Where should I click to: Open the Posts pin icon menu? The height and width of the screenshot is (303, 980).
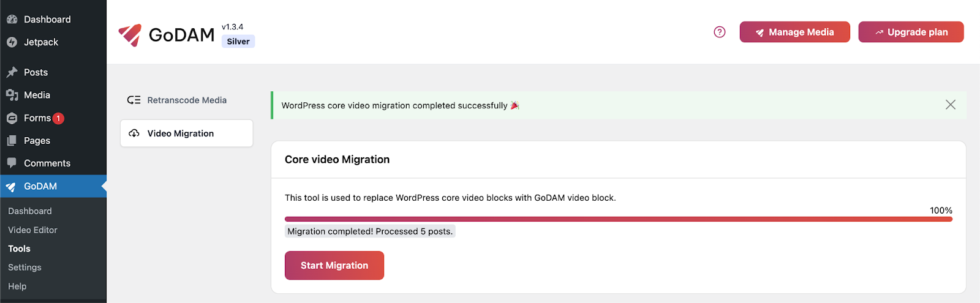pyautogui.click(x=12, y=72)
